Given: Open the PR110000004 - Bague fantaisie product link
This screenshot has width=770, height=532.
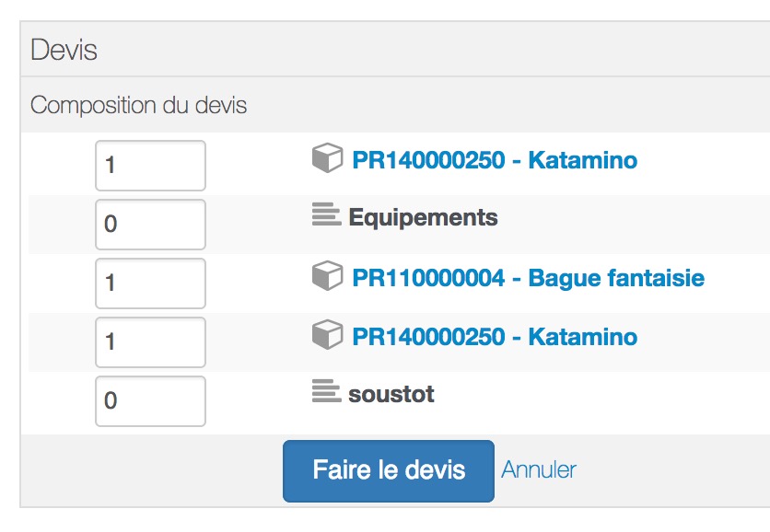Looking at the screenshot, I should point(529,278).
